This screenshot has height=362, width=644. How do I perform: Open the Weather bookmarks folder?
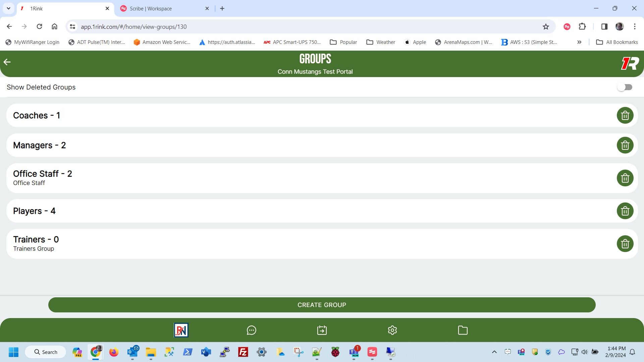coord(381,42)
